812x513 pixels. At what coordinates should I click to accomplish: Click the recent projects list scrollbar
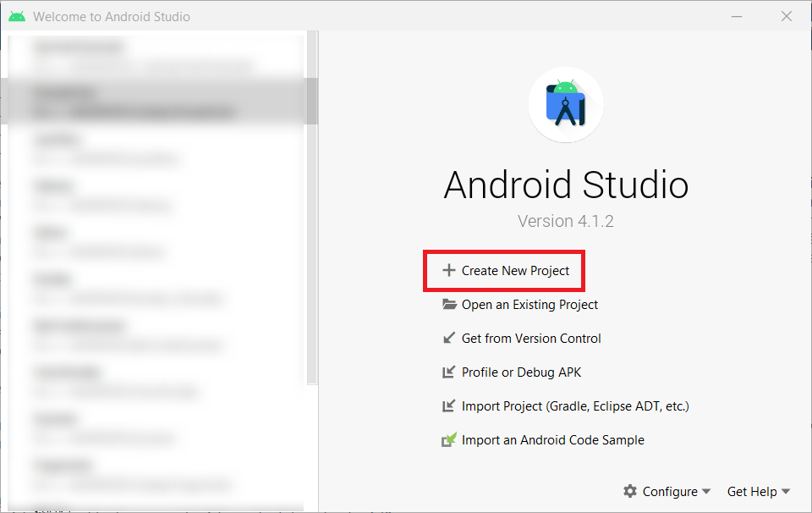(312, 207)
